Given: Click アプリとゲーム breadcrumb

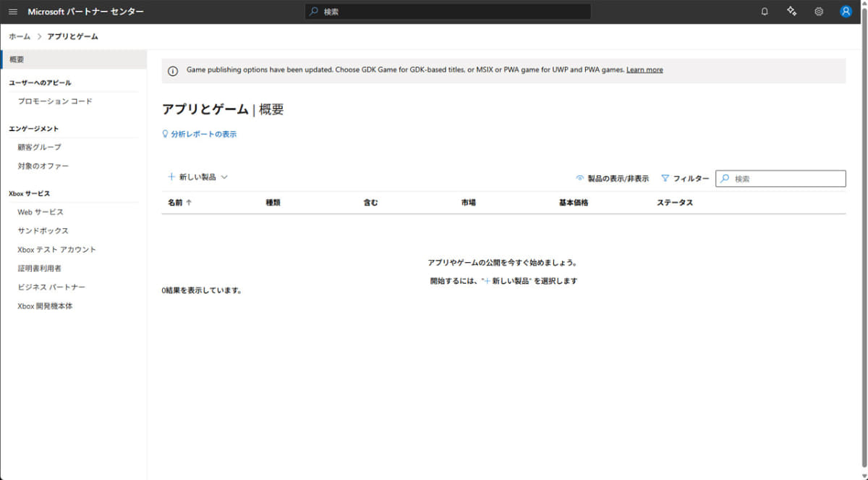Looking at the screenshot, I should 73,36.
